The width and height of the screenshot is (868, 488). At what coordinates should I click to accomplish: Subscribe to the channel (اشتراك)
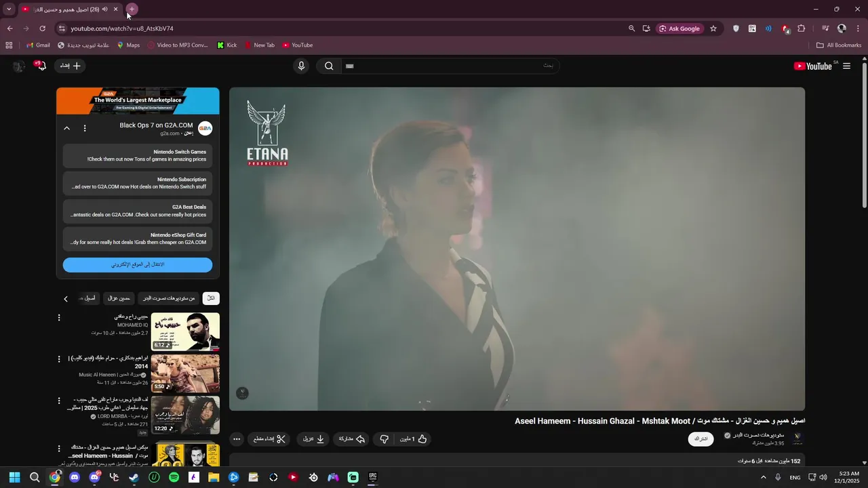coord(701,439)
